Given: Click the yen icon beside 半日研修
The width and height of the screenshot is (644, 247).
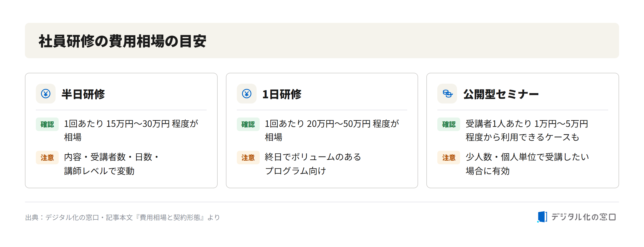Looking at the screenshot, I should [x=46, y=94].
